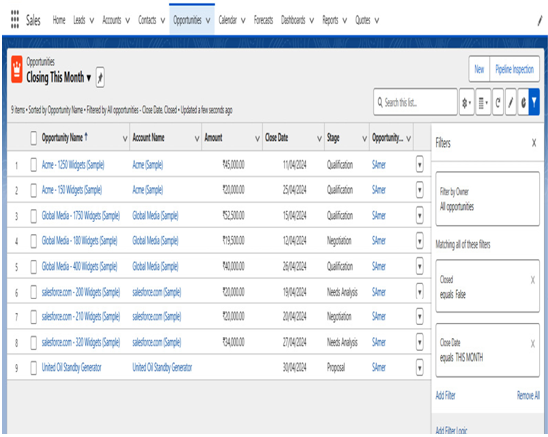Check Acme - 150 Widgets row checkbox
This screenshot has height=437, width=548.
34,190
